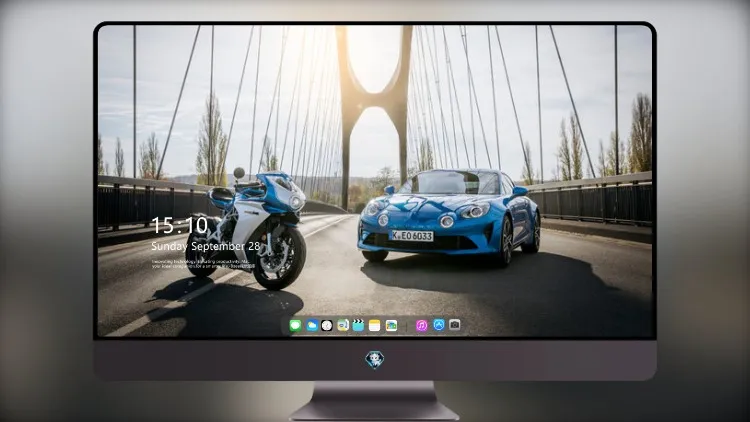Open the green Messages app in dock
Screen dimensions: 750x422
tap(296, 326)
